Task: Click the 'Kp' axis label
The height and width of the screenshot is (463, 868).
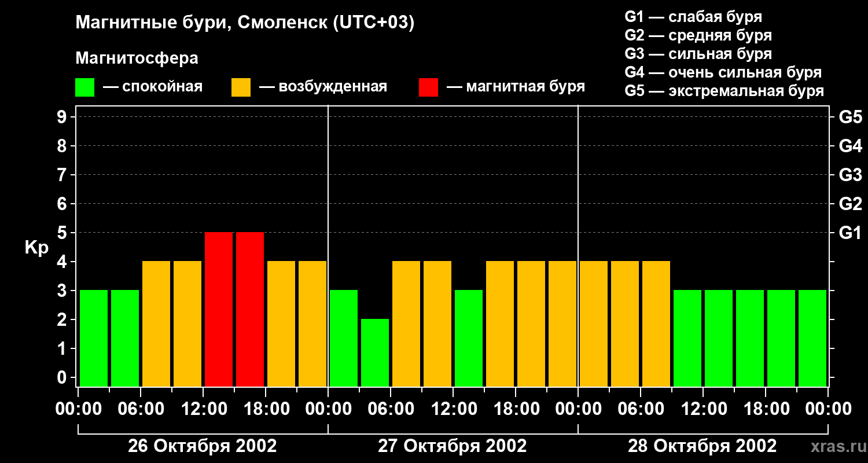Action: [x=37, y=248]
